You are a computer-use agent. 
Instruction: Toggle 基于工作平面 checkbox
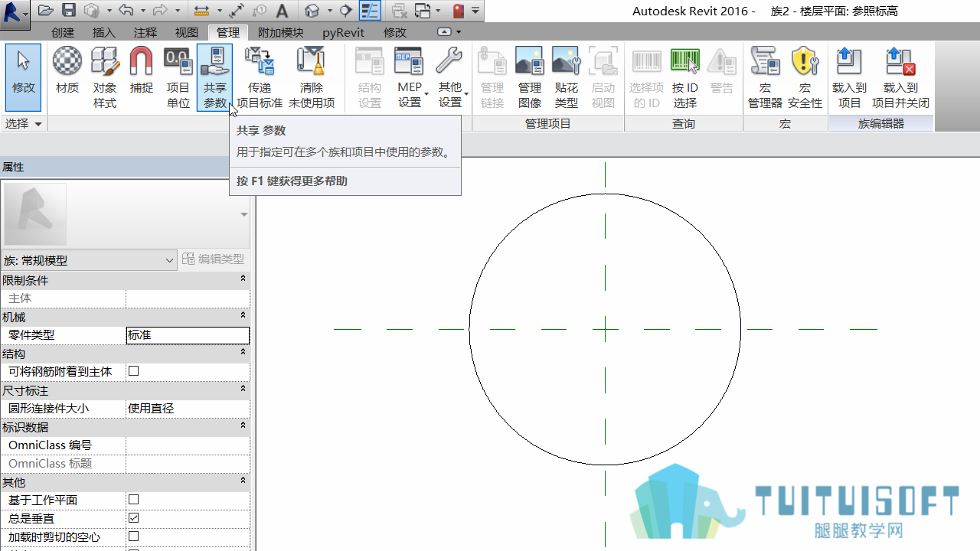tap(134, 500)
